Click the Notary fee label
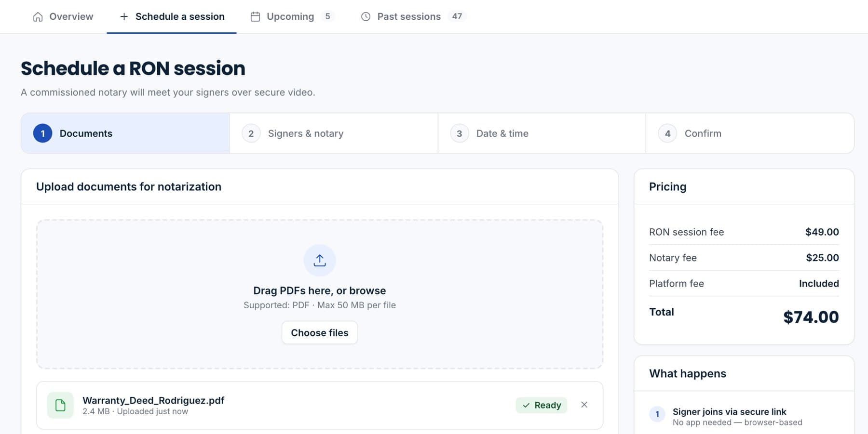 [673, 258]
